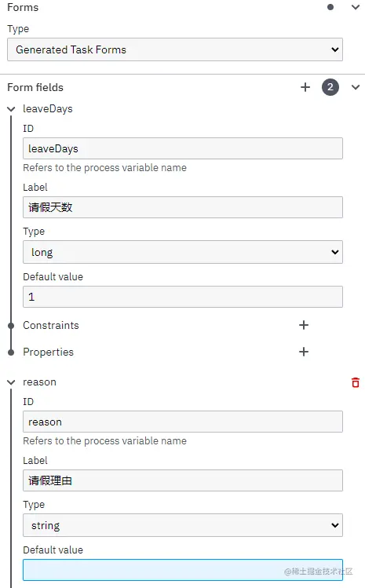
Task: Edit the default value field containing 1
Action: coord(183,297)
